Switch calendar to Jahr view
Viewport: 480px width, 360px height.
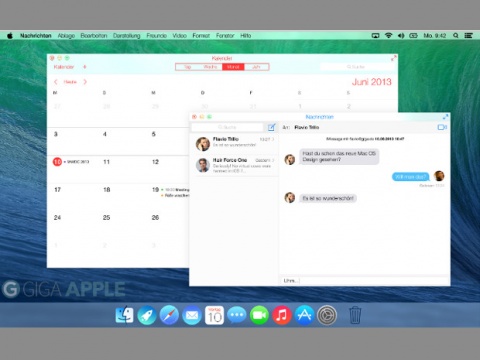[x=256, y=67]
